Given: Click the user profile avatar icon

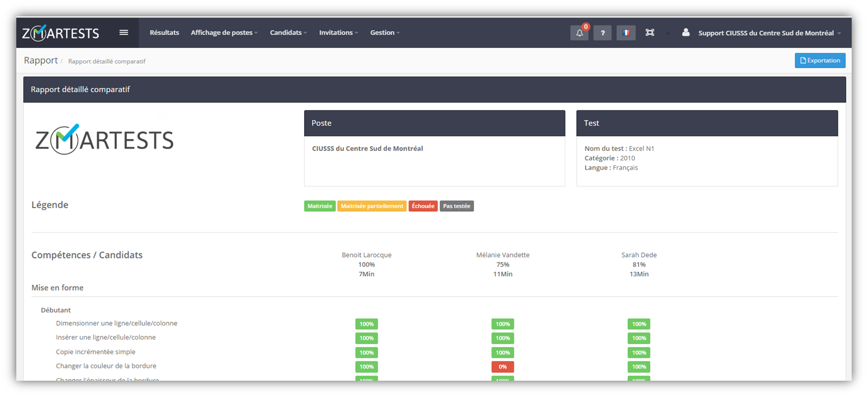Looking at the screenshot, I should (x=686, y=33).
